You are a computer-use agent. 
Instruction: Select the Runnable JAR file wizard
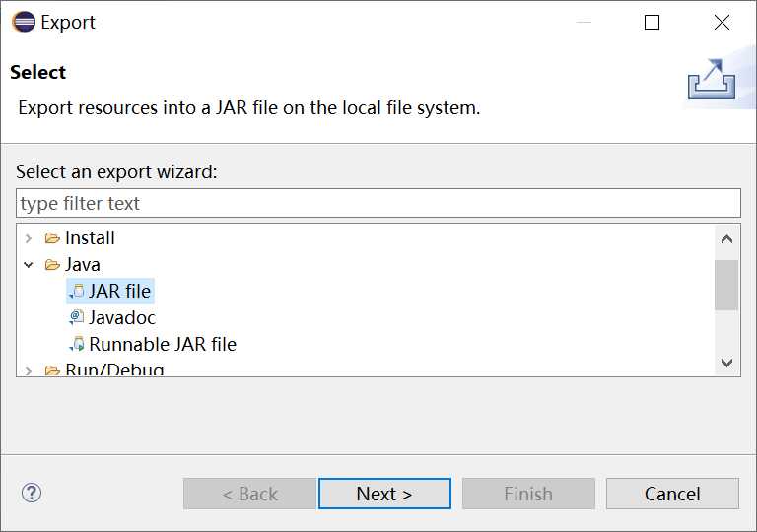coord(163,344)
